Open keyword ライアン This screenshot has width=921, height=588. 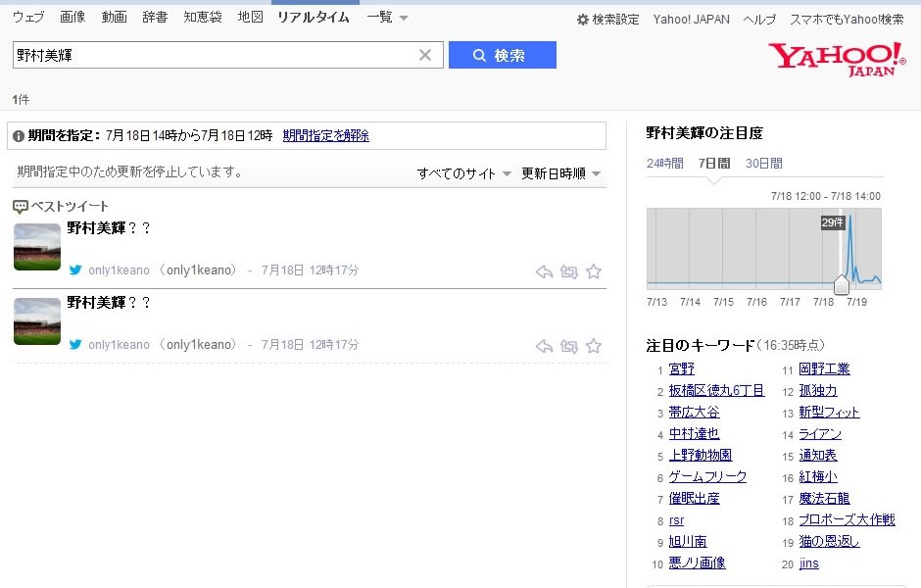point(820,434)
